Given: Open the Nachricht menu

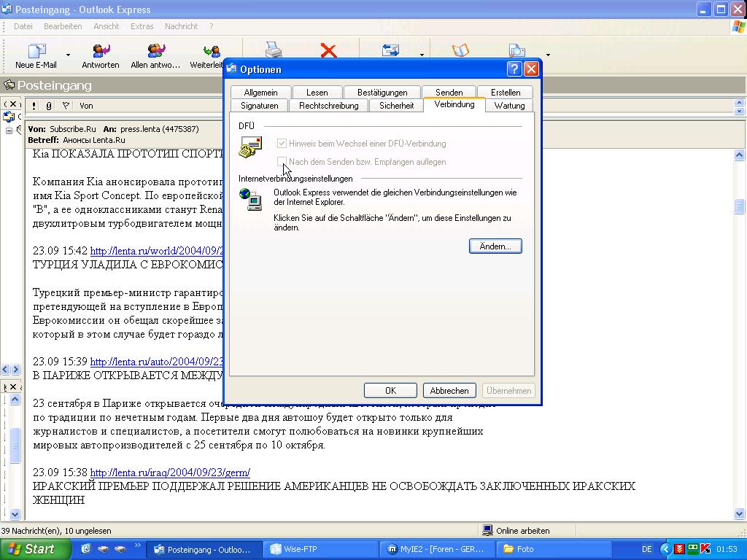Looking at the screenshot, I should 181,26.
